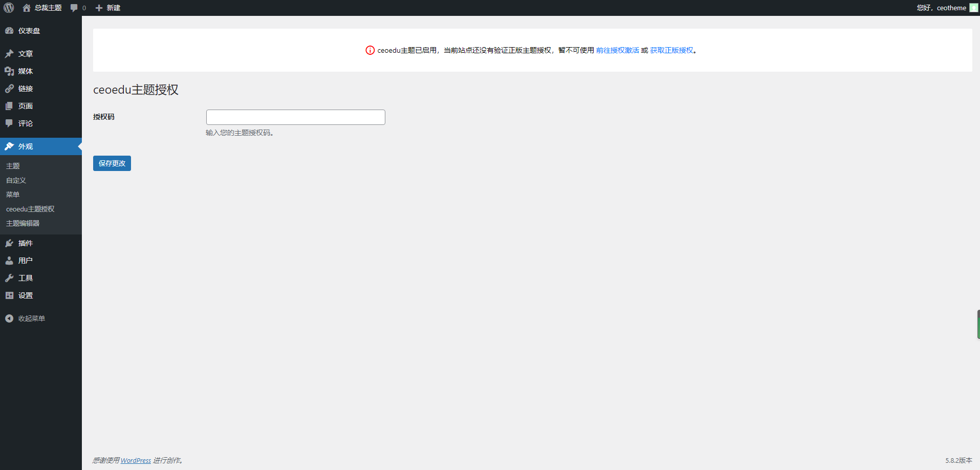Screen dimensions: 980x470
Task: Click the 授权码 field label
Action: [104, 117]
